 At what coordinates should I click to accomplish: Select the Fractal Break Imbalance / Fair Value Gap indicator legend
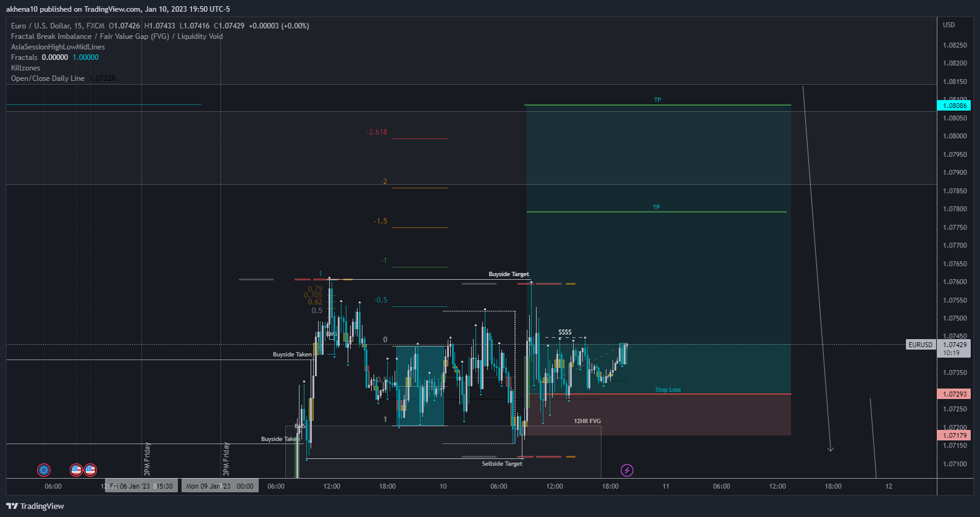point(117,36)
